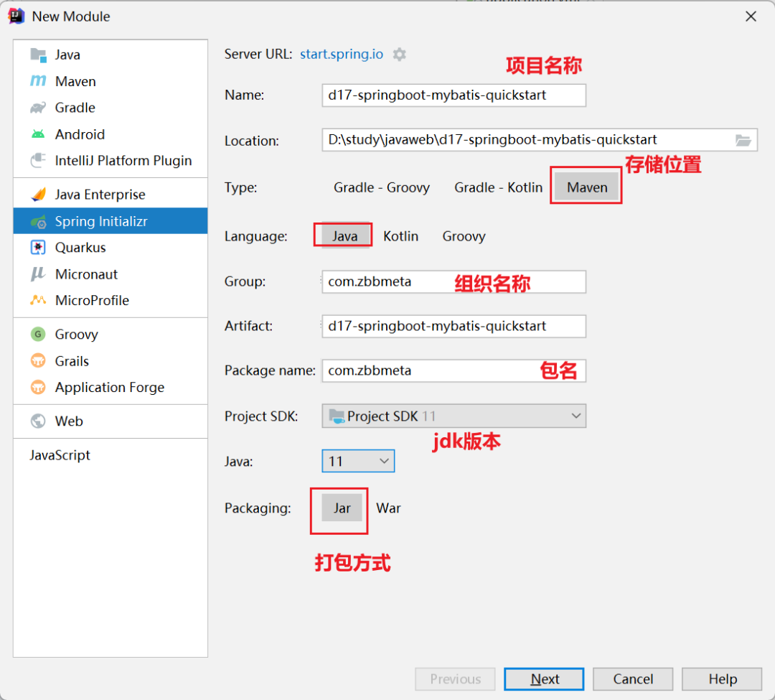
Task: Click the MicroProfile icon
Action: [x=38, y=300]
